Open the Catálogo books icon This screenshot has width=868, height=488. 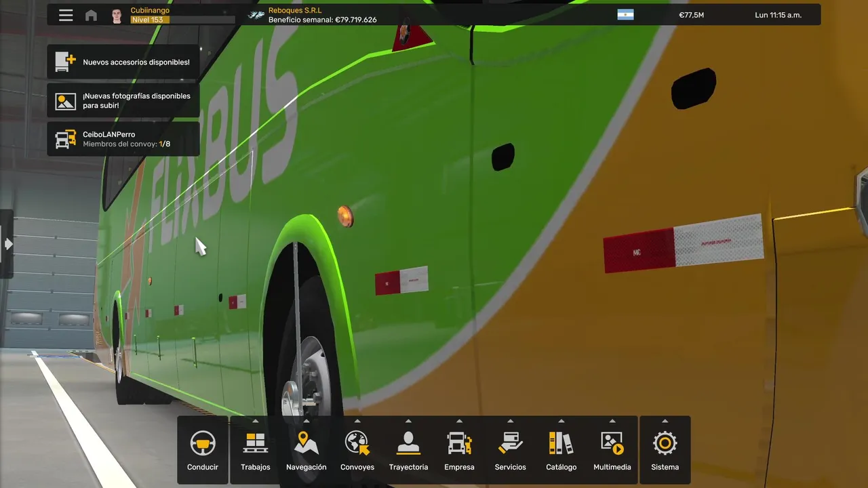tap(561, 443)
